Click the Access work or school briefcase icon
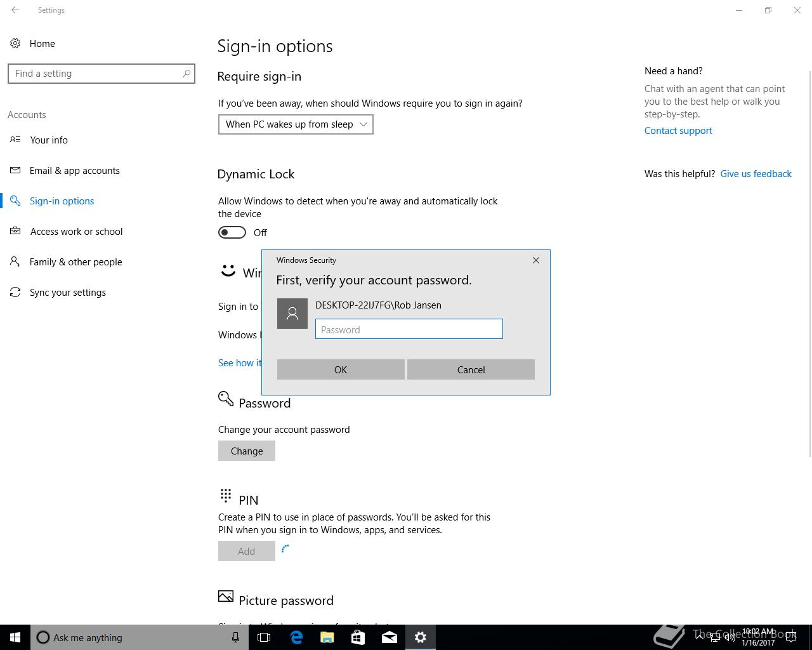 [15, 231]
